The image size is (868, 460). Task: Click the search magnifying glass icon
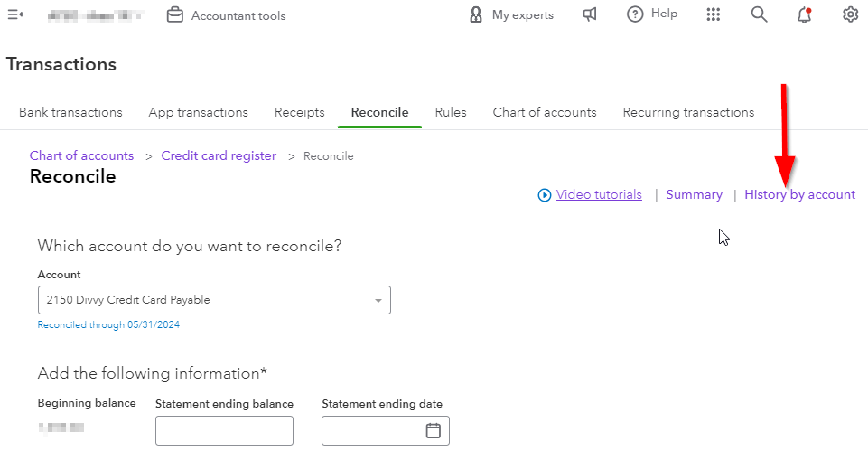click(x=759, y=14)
